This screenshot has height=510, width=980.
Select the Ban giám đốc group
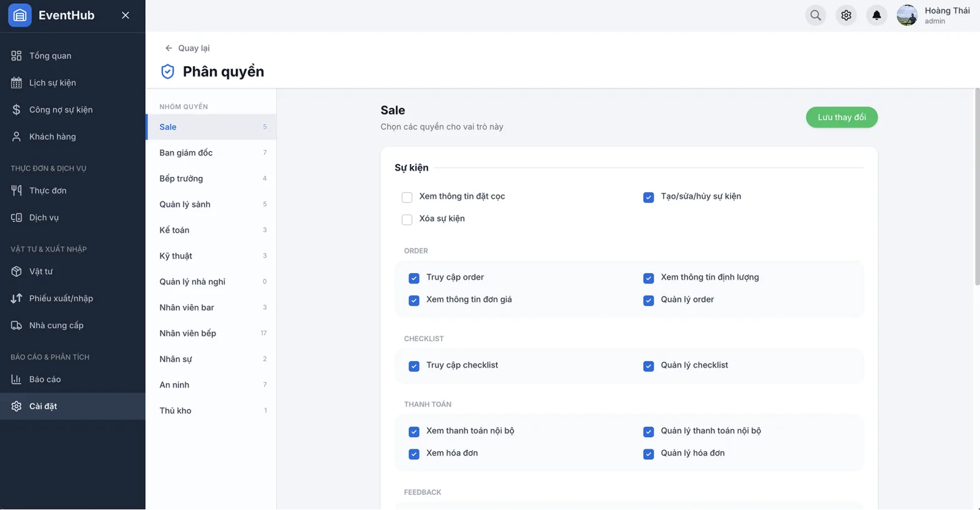pos(211,152)
